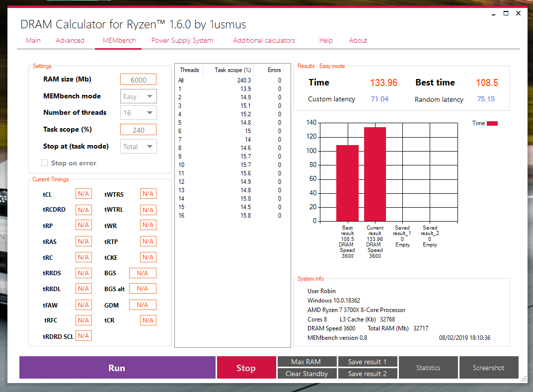This screenshot has height=392, width=533.
Task: Click the GDM value field
Action: click(x=143, y=305)
